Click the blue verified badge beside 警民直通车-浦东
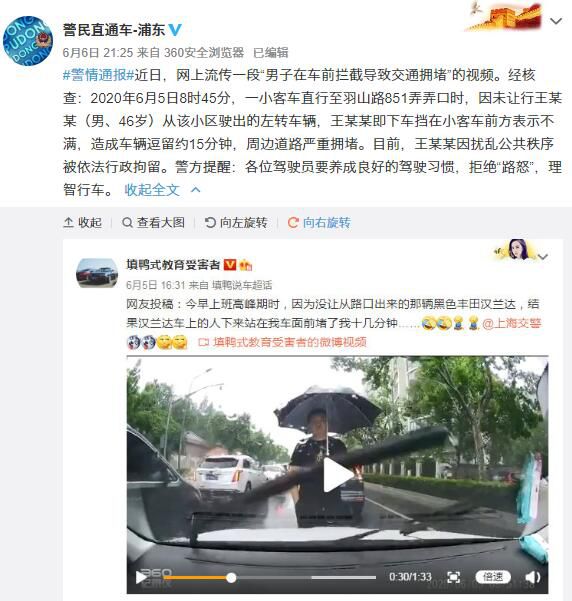Viewport: 572px width, 601px height. (175, 30)
